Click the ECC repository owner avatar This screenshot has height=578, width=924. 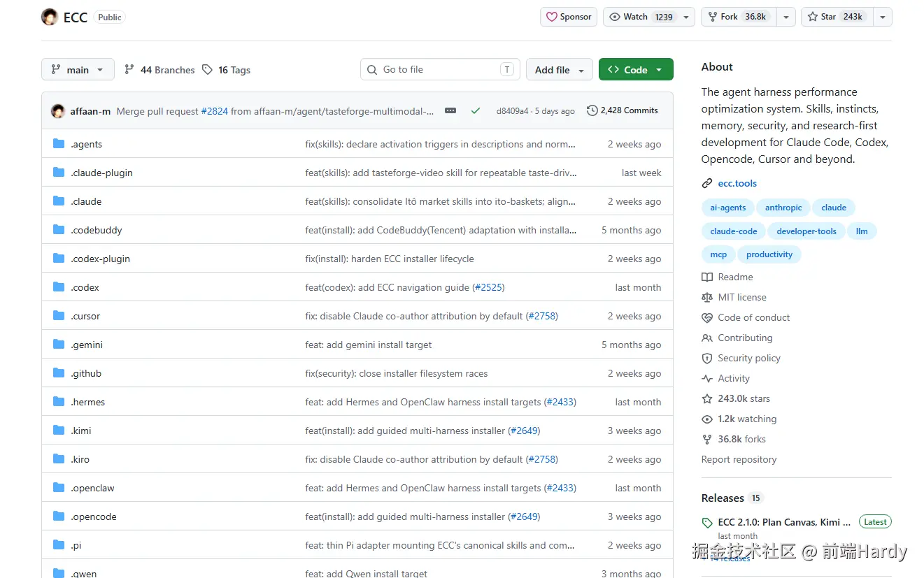[x=50, y=17]
